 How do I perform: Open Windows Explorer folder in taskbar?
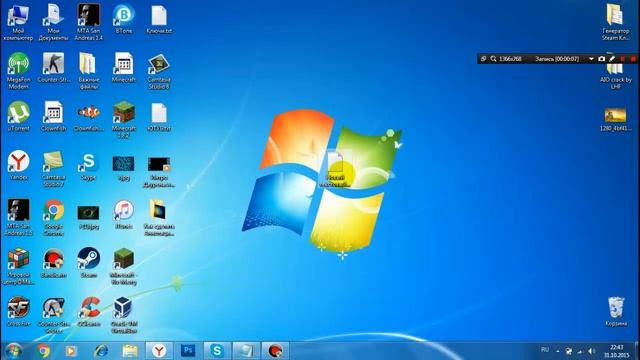pyautogui.click(x=130, y=351)
